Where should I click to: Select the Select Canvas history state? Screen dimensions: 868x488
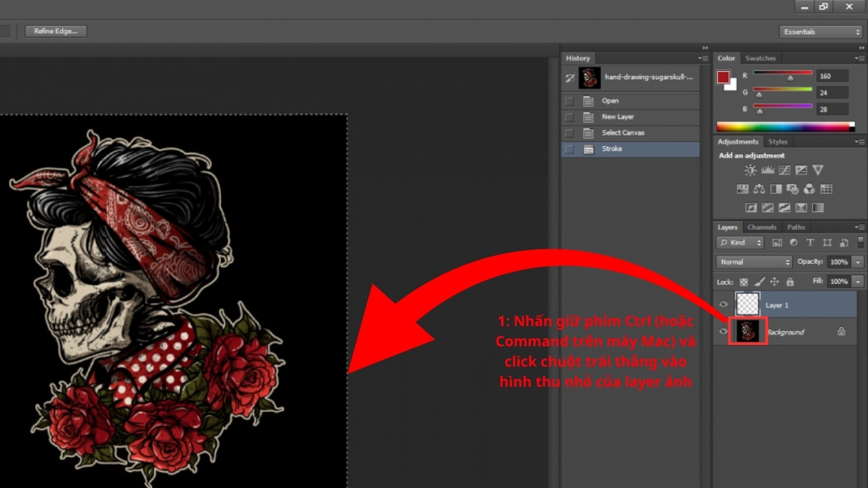631,133
